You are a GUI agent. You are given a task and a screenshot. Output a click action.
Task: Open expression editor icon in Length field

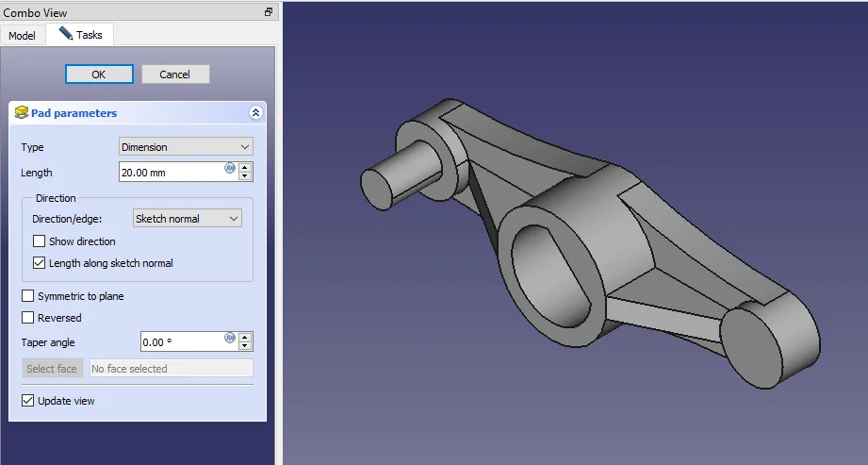click(x=230, y=169)
